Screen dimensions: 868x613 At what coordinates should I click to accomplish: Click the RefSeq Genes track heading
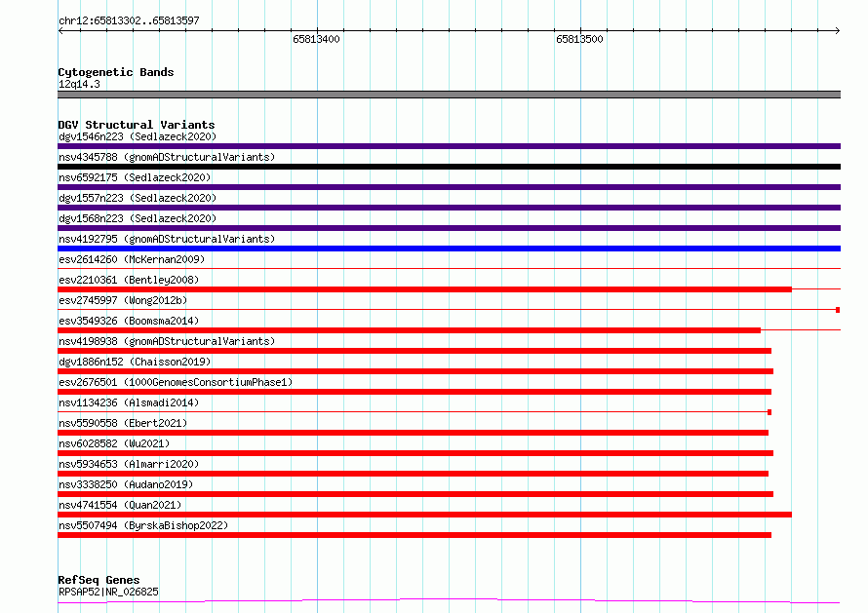tap(99, 580)
